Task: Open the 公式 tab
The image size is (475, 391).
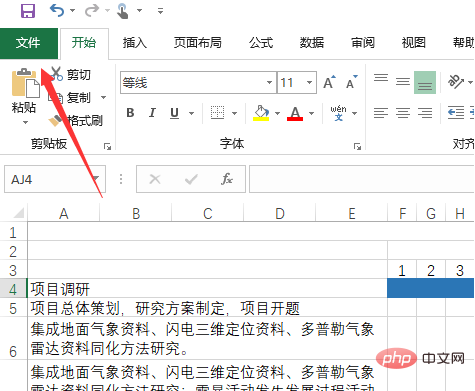Action: (261, 43)
